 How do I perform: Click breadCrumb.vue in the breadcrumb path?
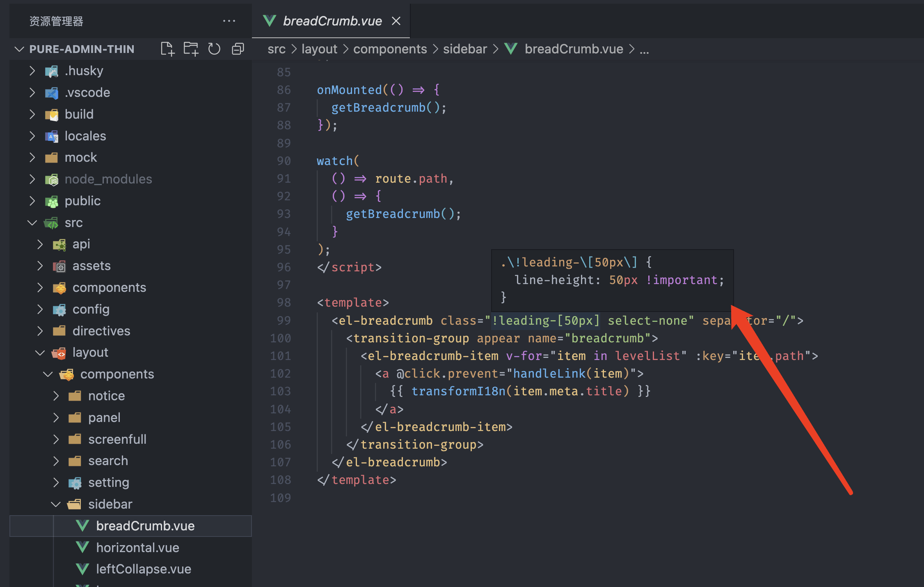click(x=574, y=49)
